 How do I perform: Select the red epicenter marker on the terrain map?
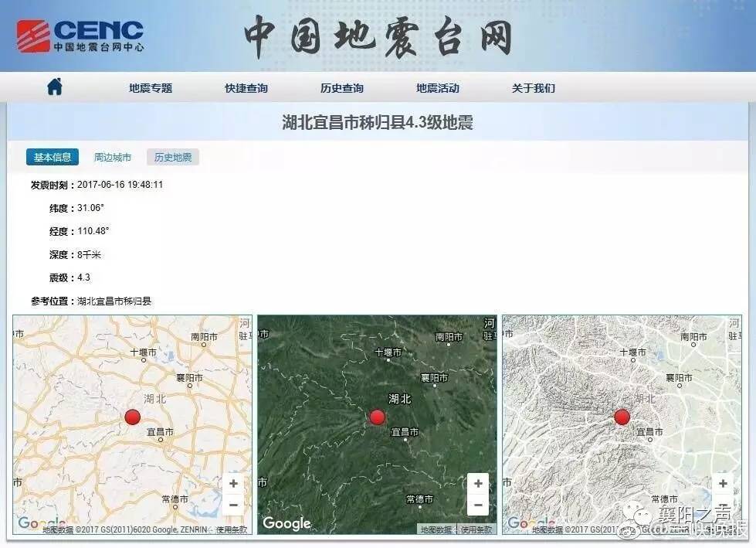click(621, 417)
